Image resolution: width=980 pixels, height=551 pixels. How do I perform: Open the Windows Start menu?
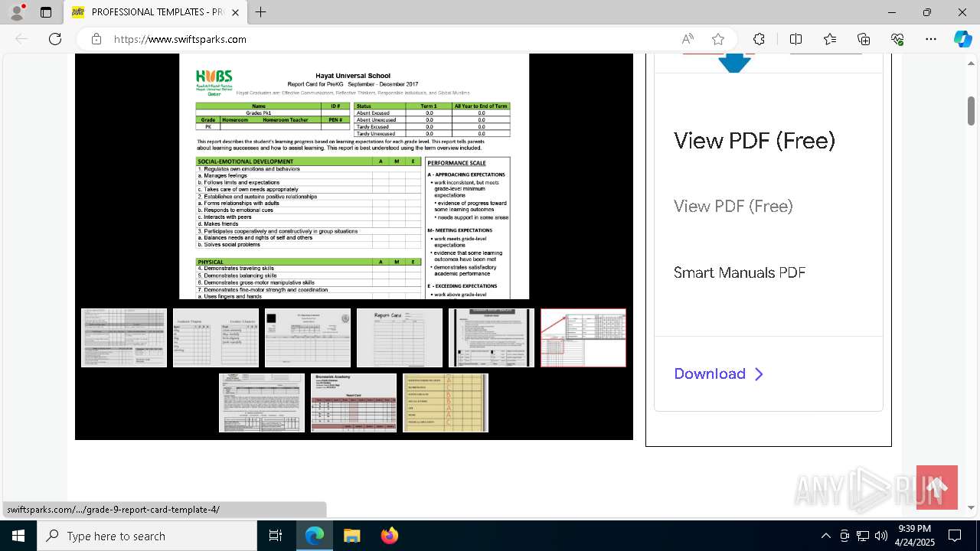pos(18,536)
